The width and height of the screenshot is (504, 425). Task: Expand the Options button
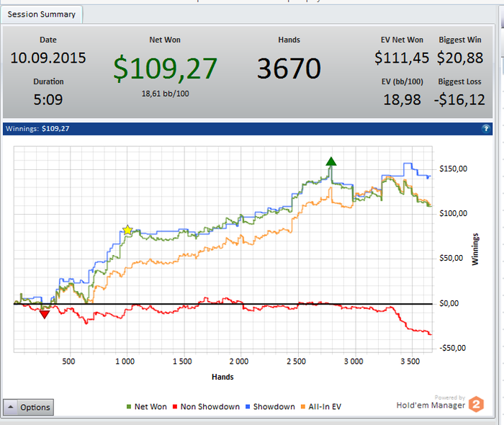click(x=28, y=407)
